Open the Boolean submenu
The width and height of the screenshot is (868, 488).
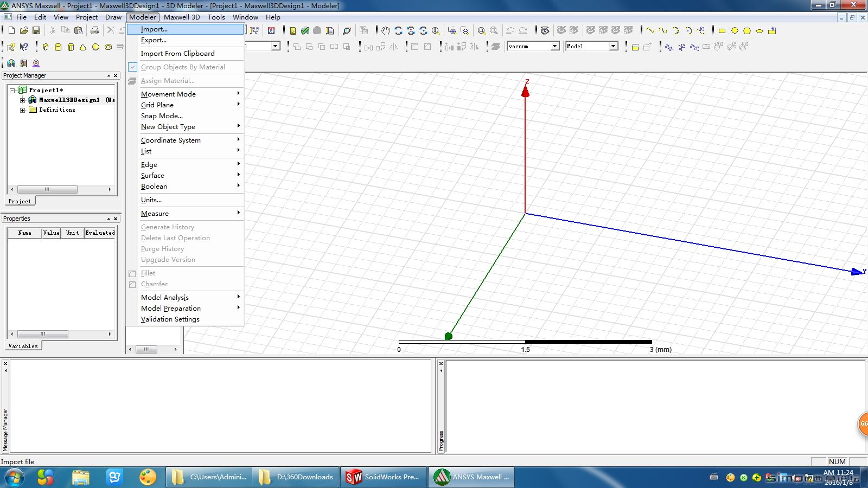[186, 186]
